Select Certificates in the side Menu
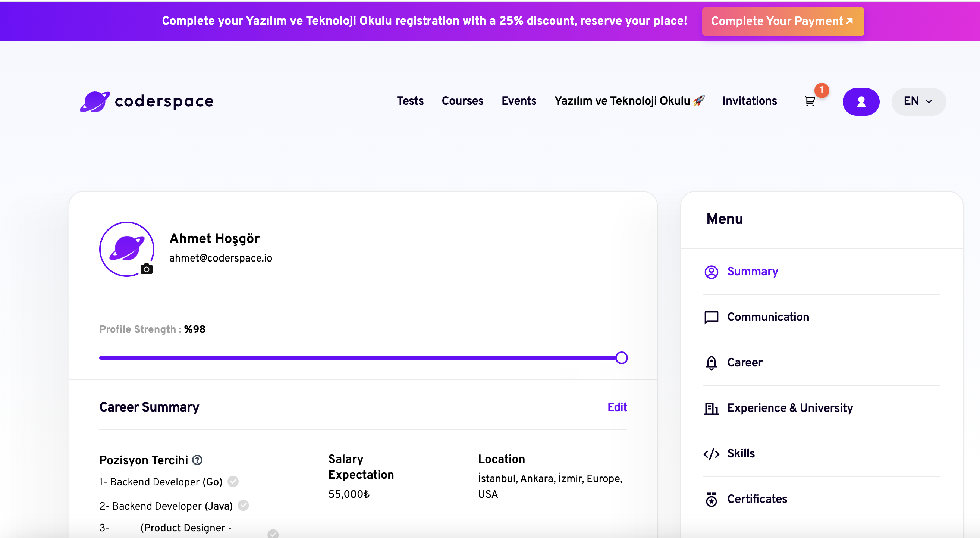Screen dimensions: 980x538 (822, 499)
